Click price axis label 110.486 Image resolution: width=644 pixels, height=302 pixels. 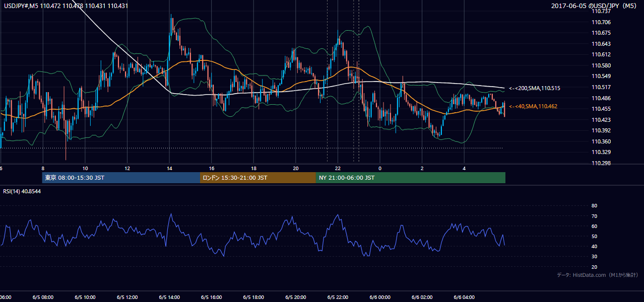(x=602, y=98)
